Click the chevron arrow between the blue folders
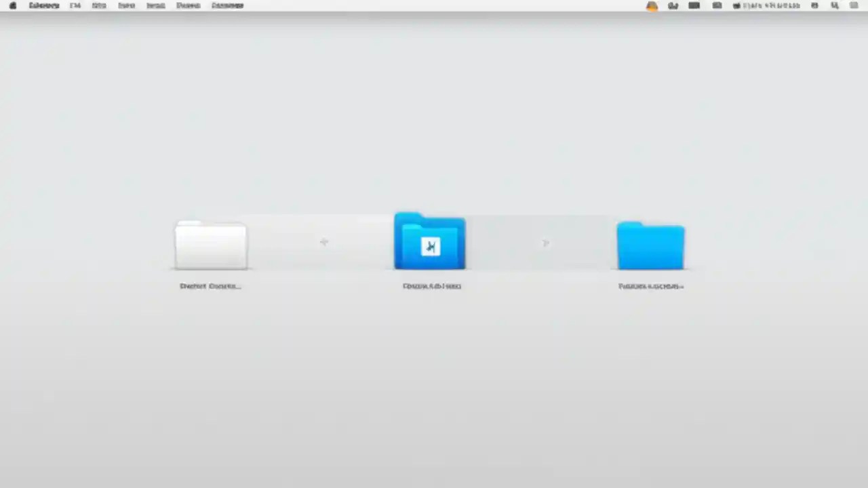 546,243
